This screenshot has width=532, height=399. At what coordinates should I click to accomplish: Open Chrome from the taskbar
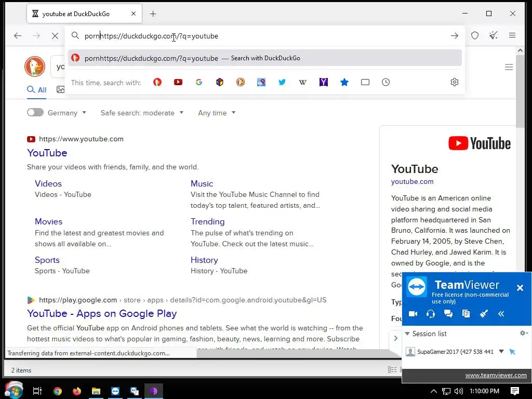pos(58,391)
